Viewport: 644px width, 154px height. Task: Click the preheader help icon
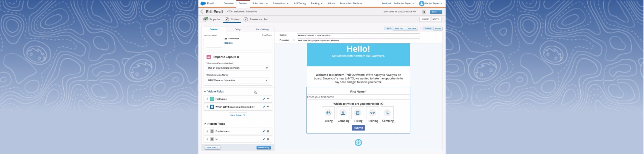pos(294,40)
